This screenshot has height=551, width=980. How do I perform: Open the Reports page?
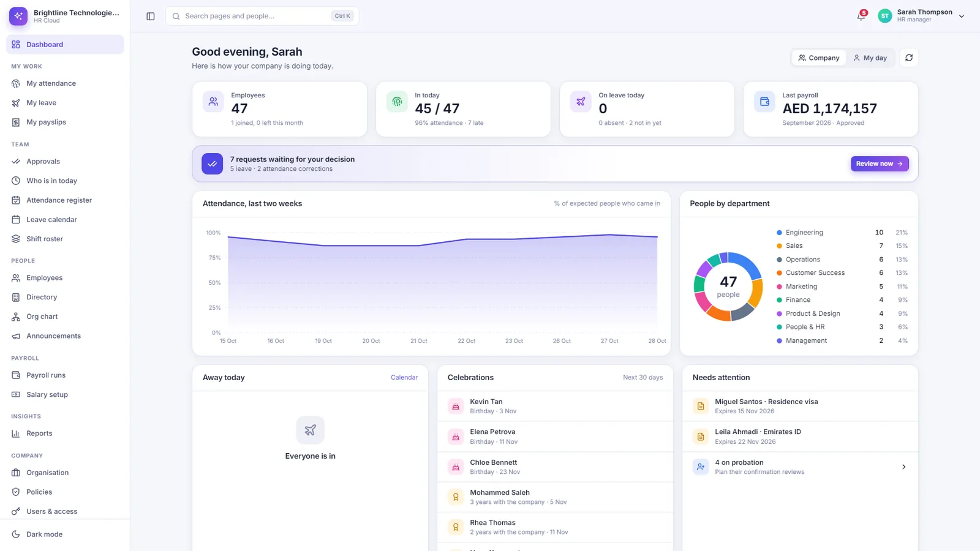tap(65, 433)
